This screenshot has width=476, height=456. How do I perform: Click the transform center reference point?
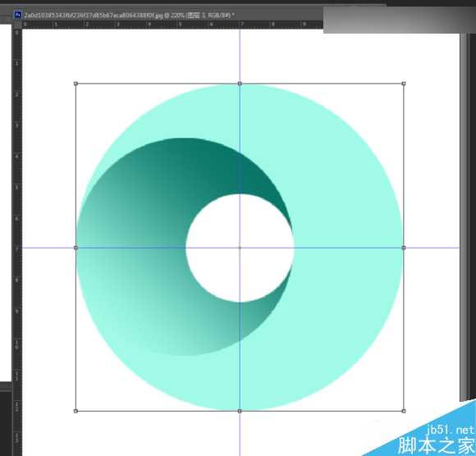click(240, 248)
